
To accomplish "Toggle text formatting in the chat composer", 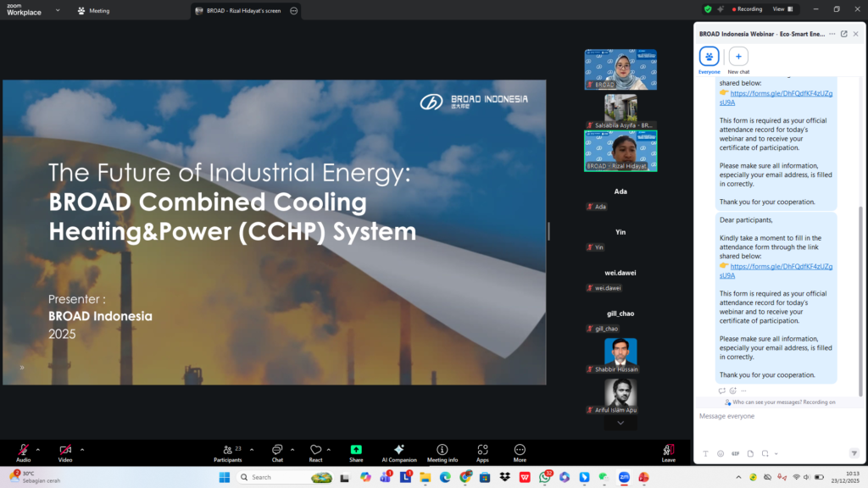I will [706, 453].
